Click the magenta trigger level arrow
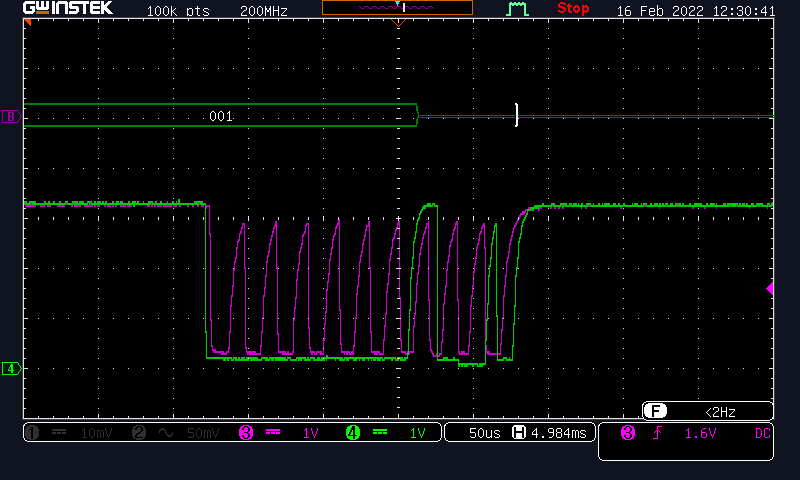The width and height of the screenshot is (800, 480). [770, 289]
